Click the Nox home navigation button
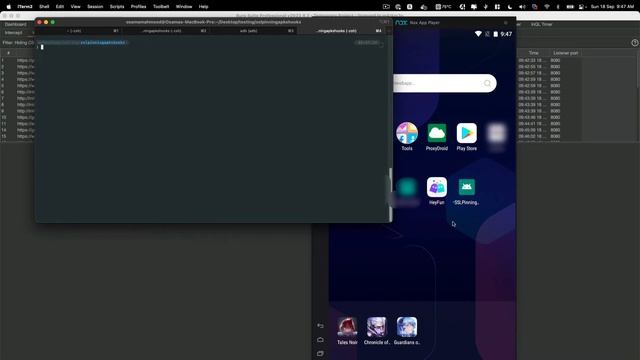The width and height of the screenshot is (640, 360). tap(320, 340)
